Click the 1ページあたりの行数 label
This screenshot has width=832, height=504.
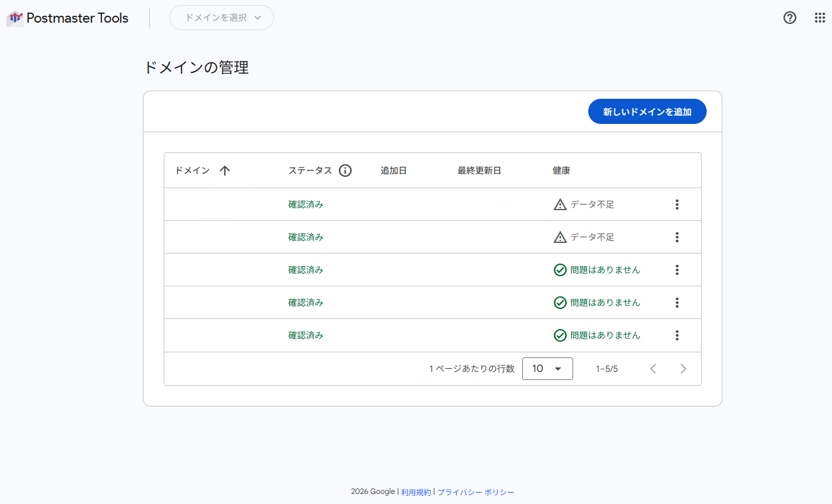pos(472,369)
